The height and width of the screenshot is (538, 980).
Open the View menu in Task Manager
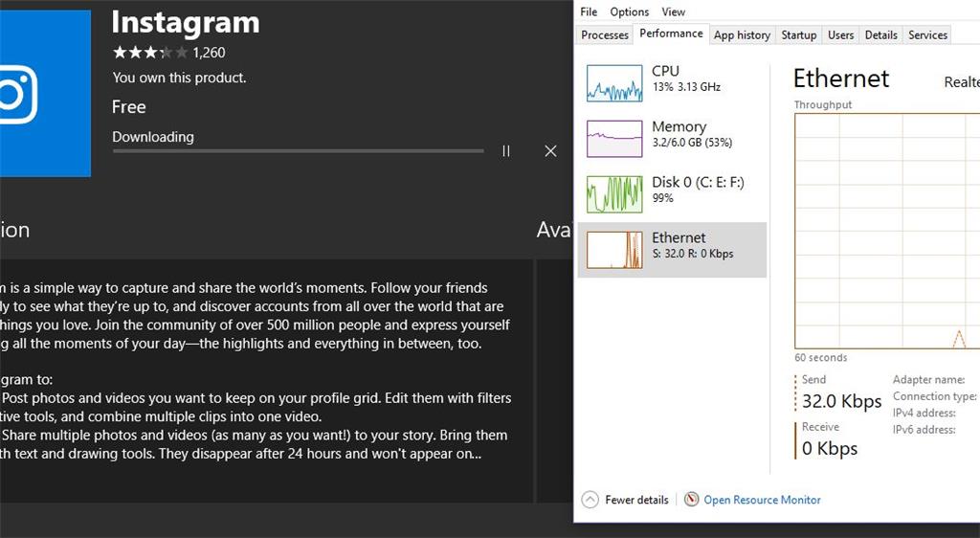coord(673,11)
